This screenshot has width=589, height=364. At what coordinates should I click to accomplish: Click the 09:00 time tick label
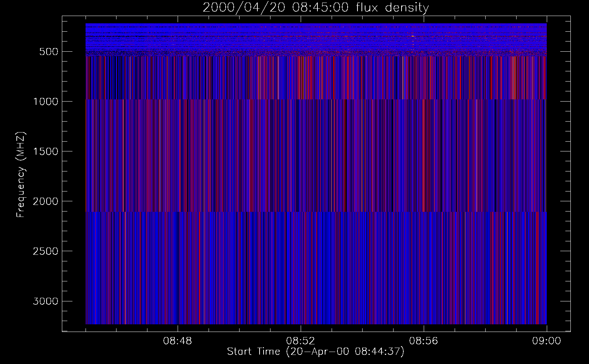coord(547,341)
